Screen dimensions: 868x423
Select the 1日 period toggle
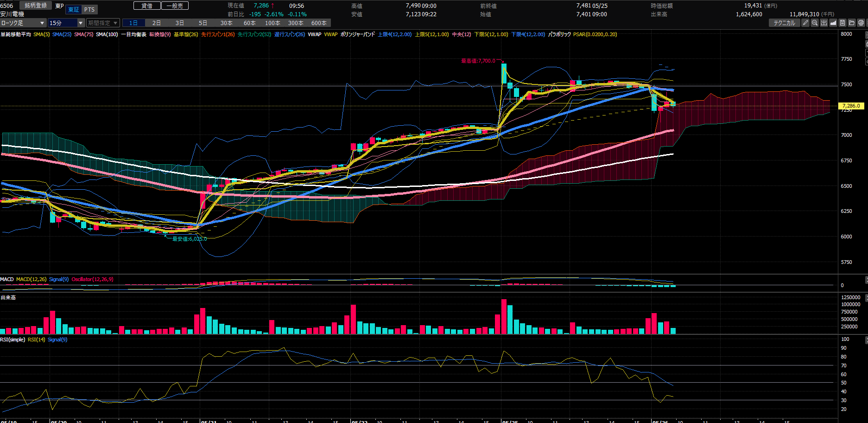[x=133, y=23]
